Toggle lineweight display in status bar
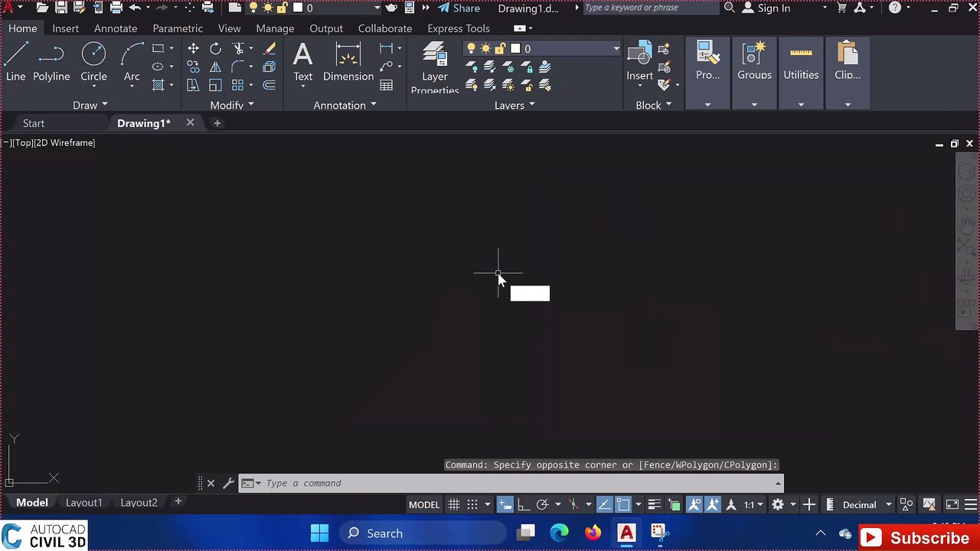980x551 pixels. pyautogui.click(x=654, y=504)
